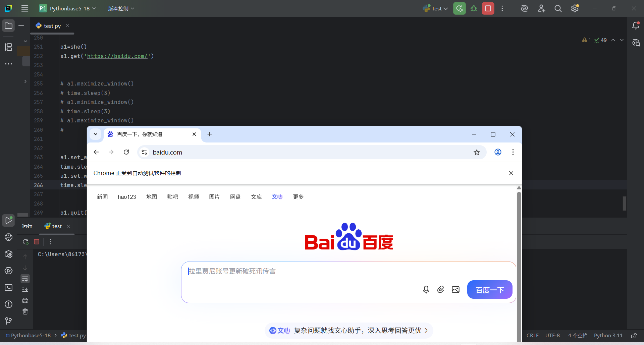
Task: Open more run actions vertical dots in toolbar
Action: click(502, 8)
